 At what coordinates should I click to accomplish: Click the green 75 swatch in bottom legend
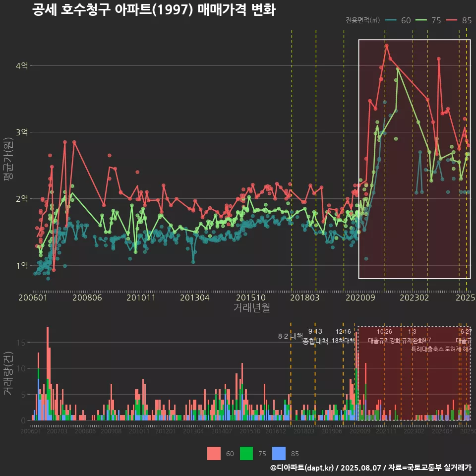[246, 454]
